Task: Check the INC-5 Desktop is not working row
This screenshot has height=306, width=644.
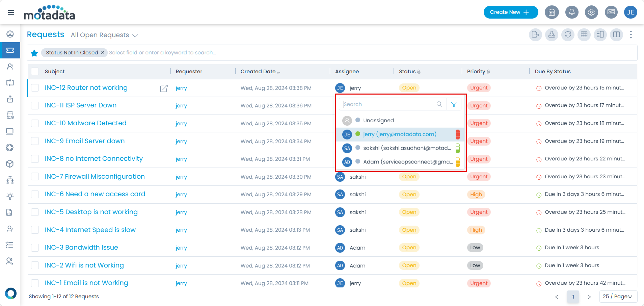Action: pos(35,212)
